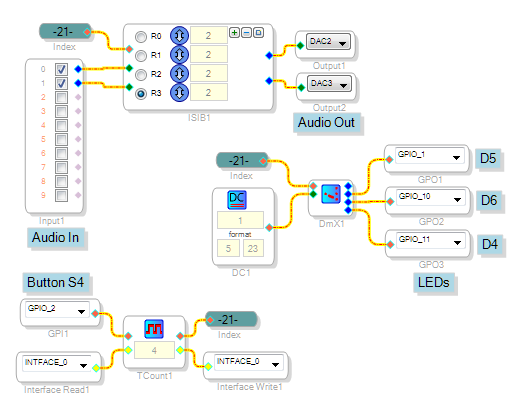524x403 pixels.
Task: Click the red output pin of GPI1
Action: [x=95, y=313]
